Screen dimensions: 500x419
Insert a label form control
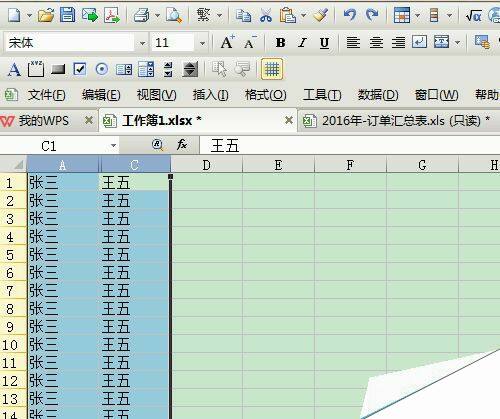[14, 69]
